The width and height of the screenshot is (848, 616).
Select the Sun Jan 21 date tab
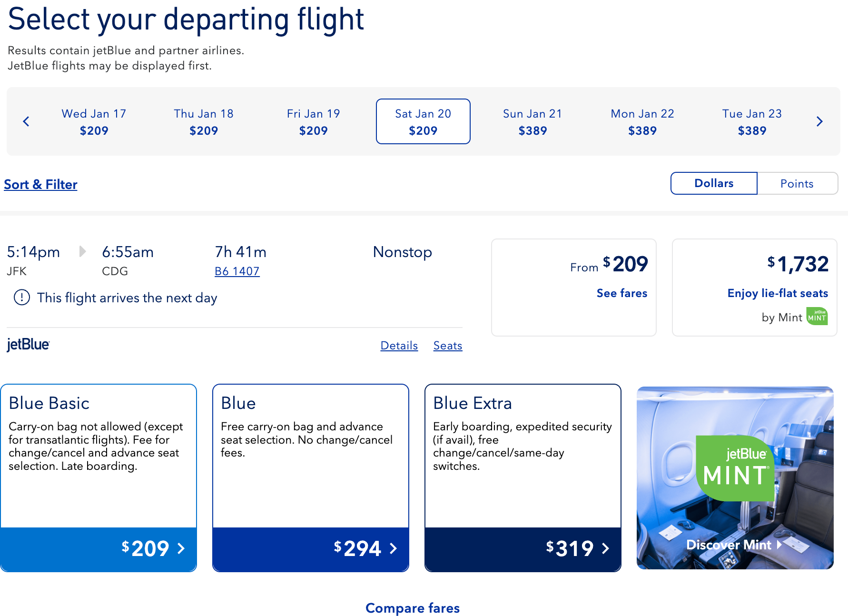point(532,121)
